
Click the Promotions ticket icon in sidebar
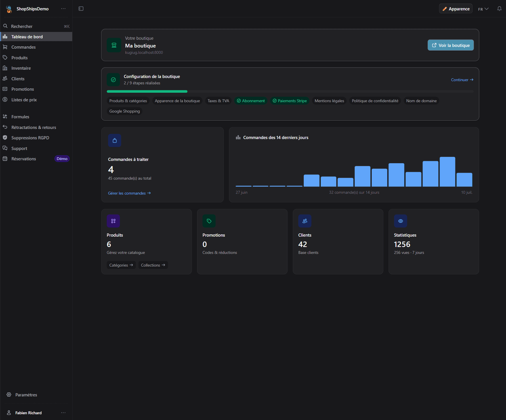pos(5,89)
